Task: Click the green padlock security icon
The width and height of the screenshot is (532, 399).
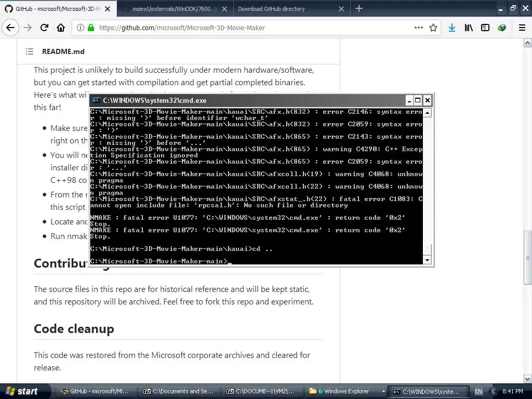Action: (x=90, y=28)
